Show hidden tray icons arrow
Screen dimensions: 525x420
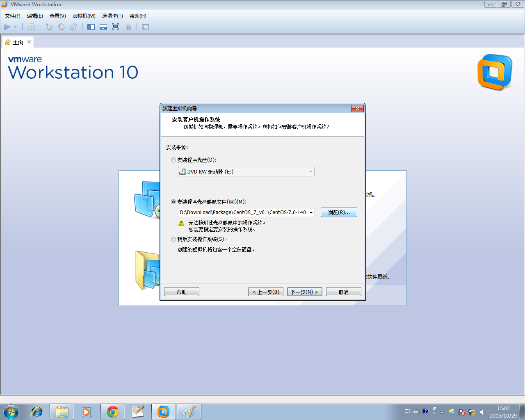[442, 412]
